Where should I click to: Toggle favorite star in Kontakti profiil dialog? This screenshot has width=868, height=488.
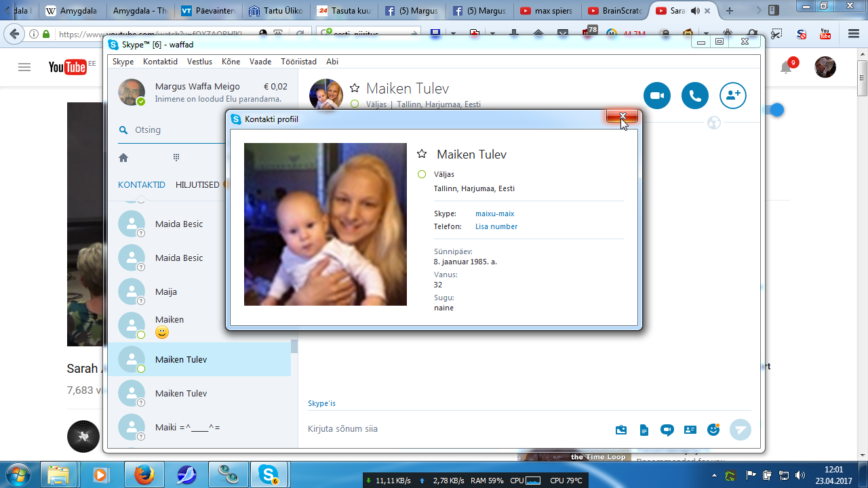point(422,155)
